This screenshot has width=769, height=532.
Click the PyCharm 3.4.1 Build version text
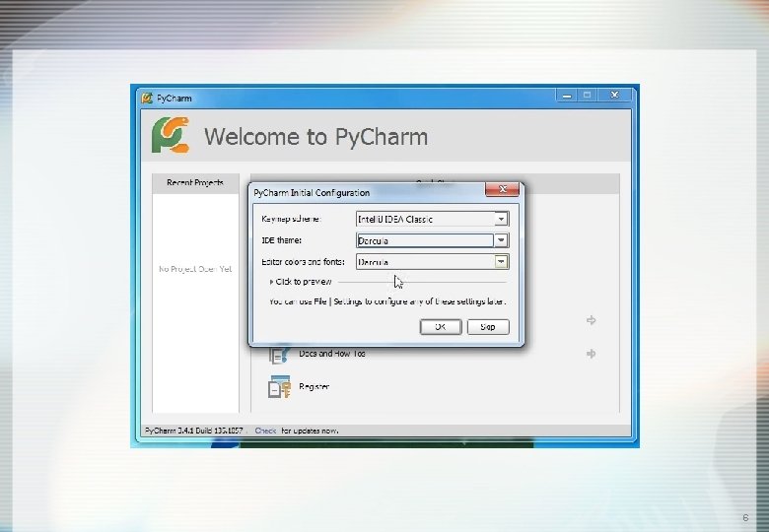coord(193,431)
